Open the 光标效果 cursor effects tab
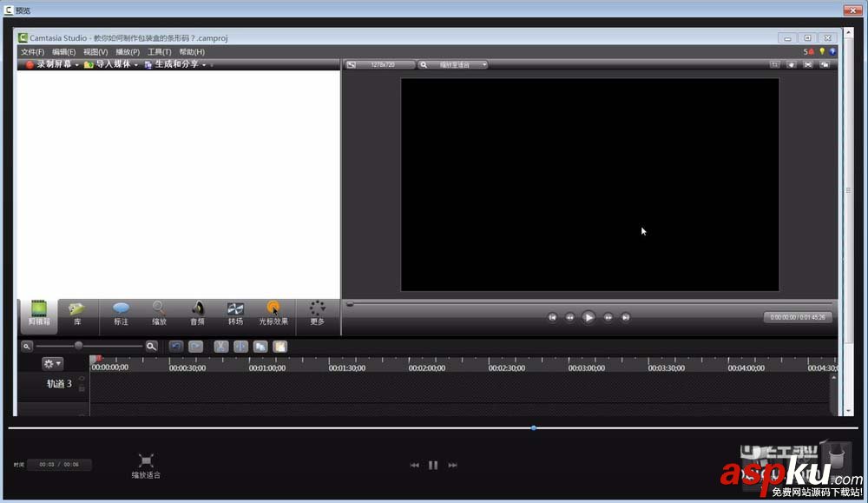 tap(273, 315)
